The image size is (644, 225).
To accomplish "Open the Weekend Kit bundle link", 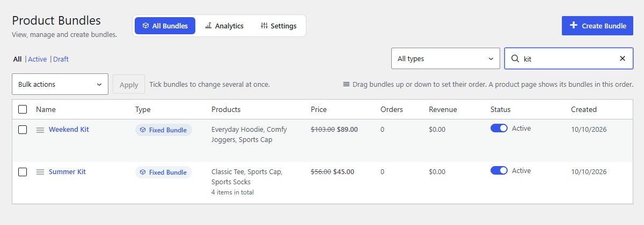I will [69, 130].
